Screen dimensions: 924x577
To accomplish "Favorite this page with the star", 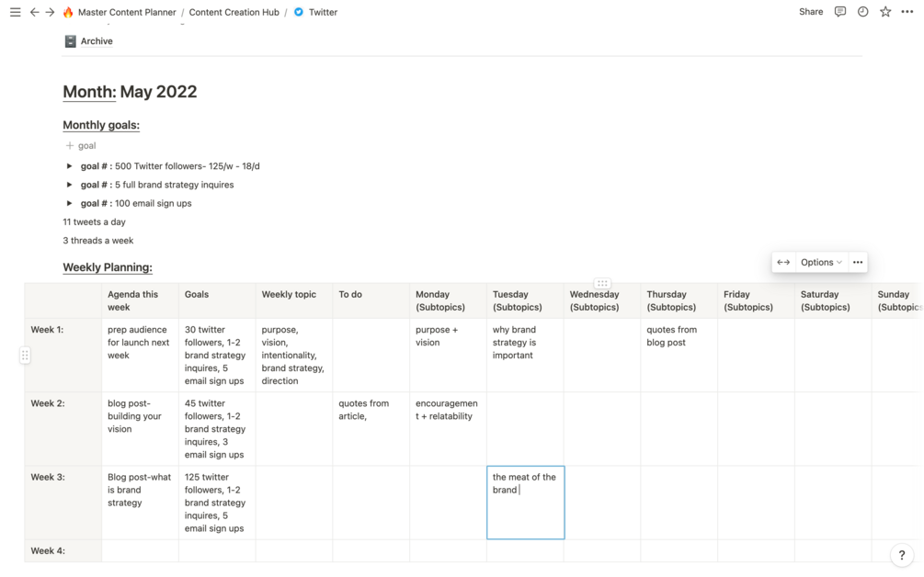I will [x=885, y=12].
